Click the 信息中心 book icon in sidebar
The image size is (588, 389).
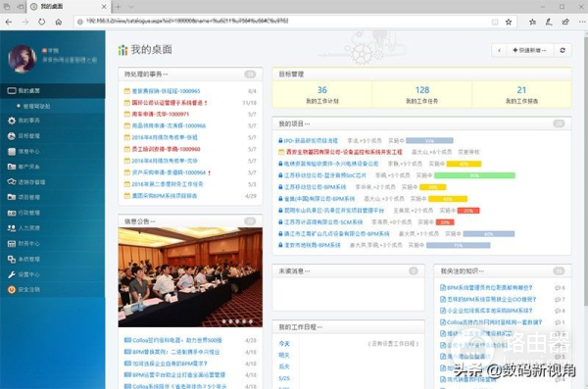pos(12,151)
